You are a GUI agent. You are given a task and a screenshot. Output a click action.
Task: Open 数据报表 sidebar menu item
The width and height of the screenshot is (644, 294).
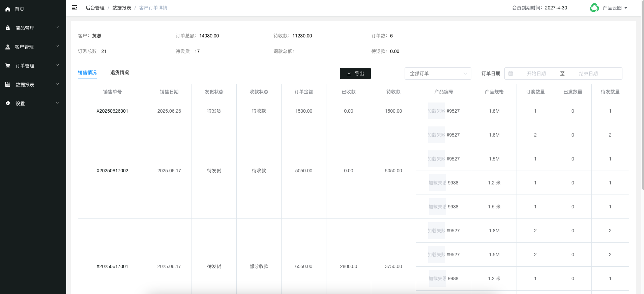tap(33, 85)
